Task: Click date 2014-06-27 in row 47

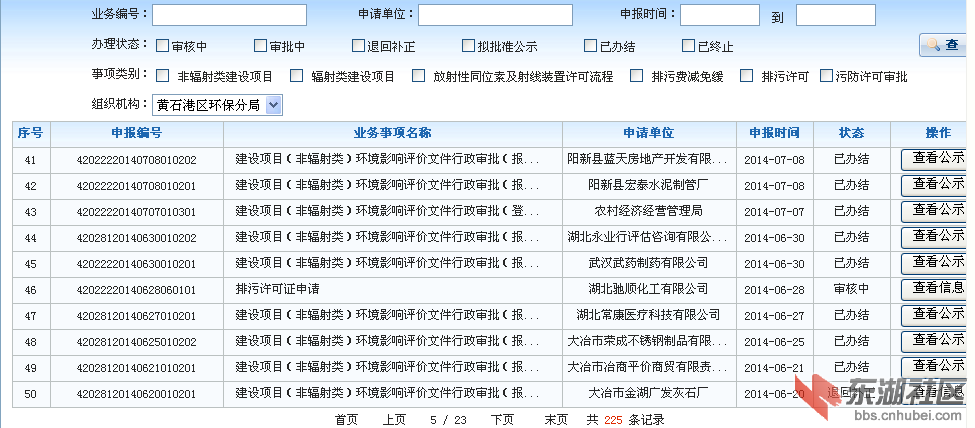Action: pos(774,316)
